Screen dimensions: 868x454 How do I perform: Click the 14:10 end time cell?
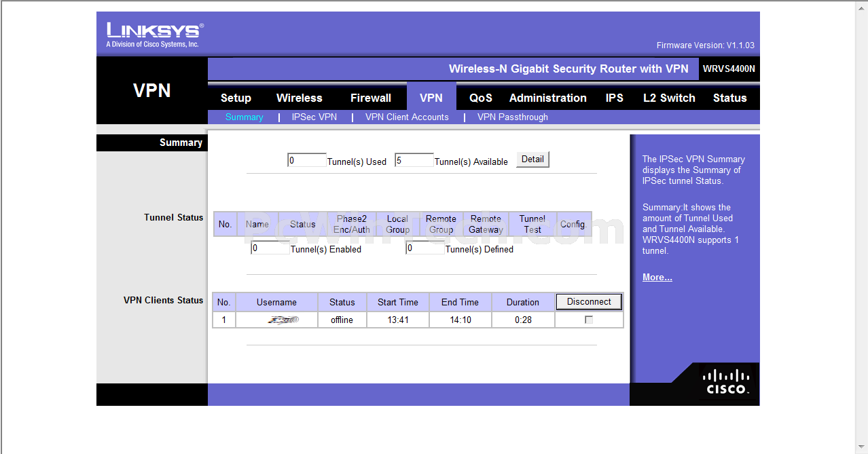tap(460, 320)
